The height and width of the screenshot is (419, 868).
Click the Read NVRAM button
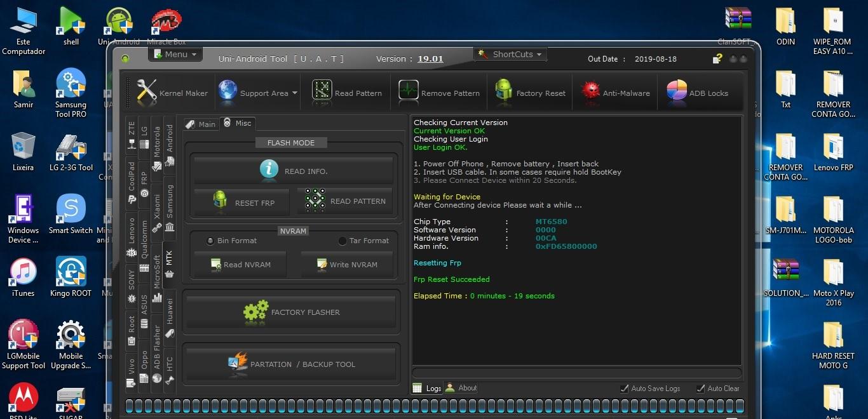(240, 264)
